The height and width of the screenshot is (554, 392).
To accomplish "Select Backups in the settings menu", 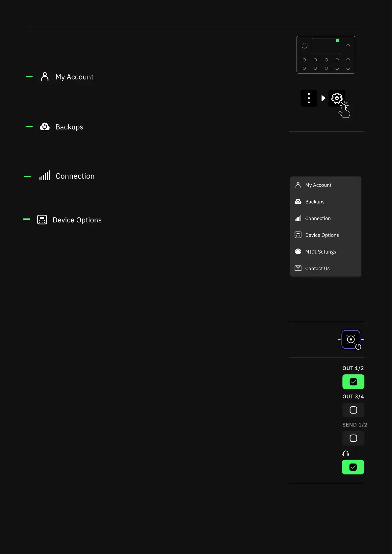I will click(315, 202).
